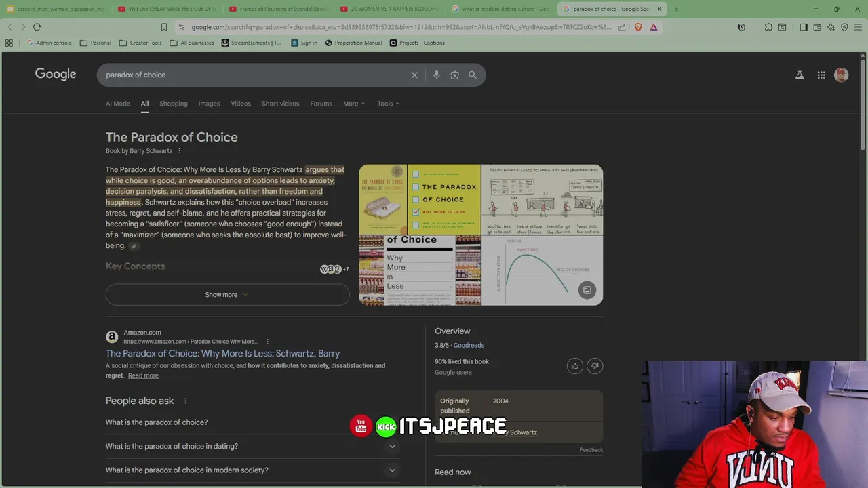The width and height of the screenshot is (868, 488).
Task: Click the Google logo
Action: [x=56, y=75]
